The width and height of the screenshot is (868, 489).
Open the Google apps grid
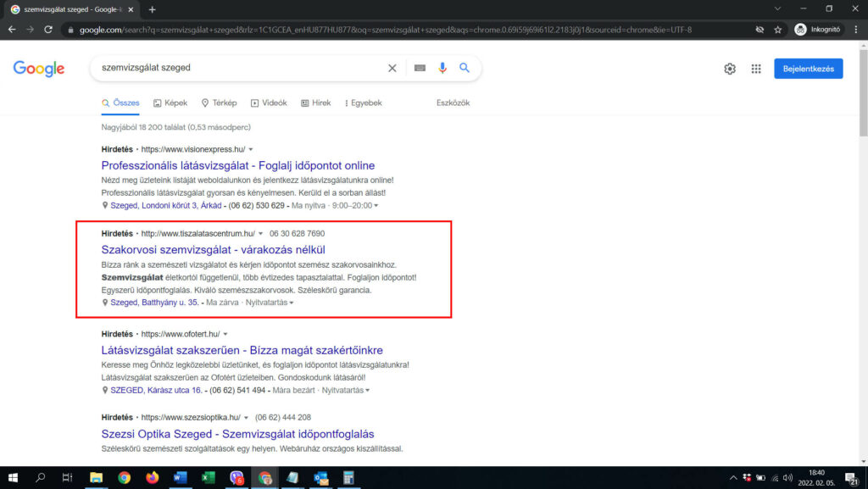pyautogui.click(x=756, y=69)
